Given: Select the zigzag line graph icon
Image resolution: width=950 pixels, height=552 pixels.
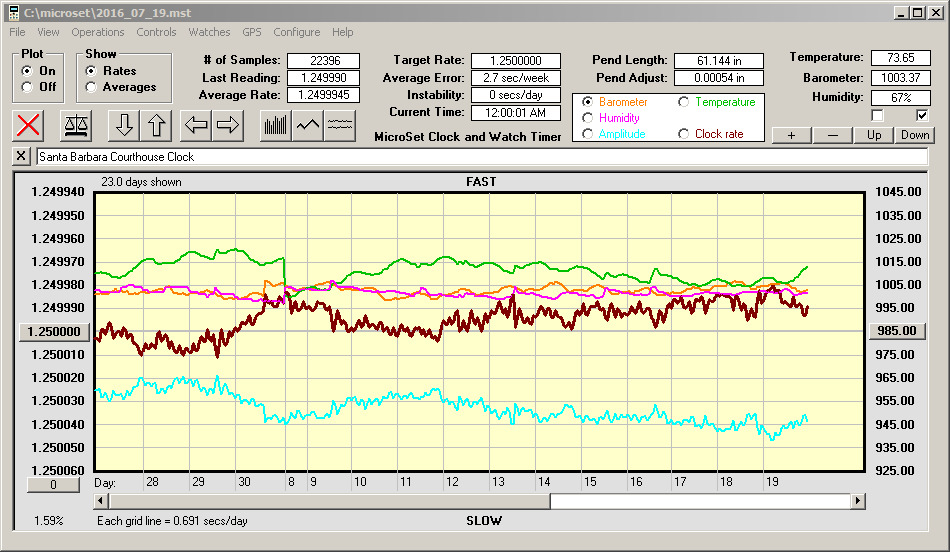Looking at the screenshot, I should pos(308,125).
